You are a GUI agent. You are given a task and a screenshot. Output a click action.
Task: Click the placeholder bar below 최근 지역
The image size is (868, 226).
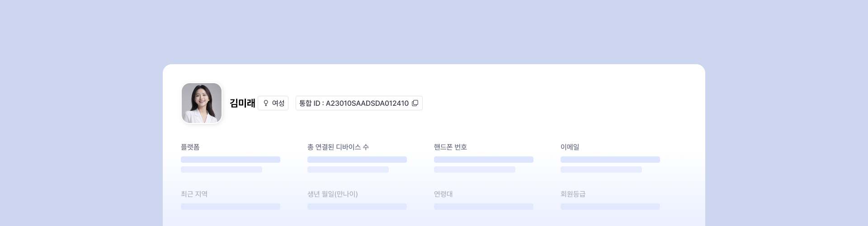pos(231,207)
